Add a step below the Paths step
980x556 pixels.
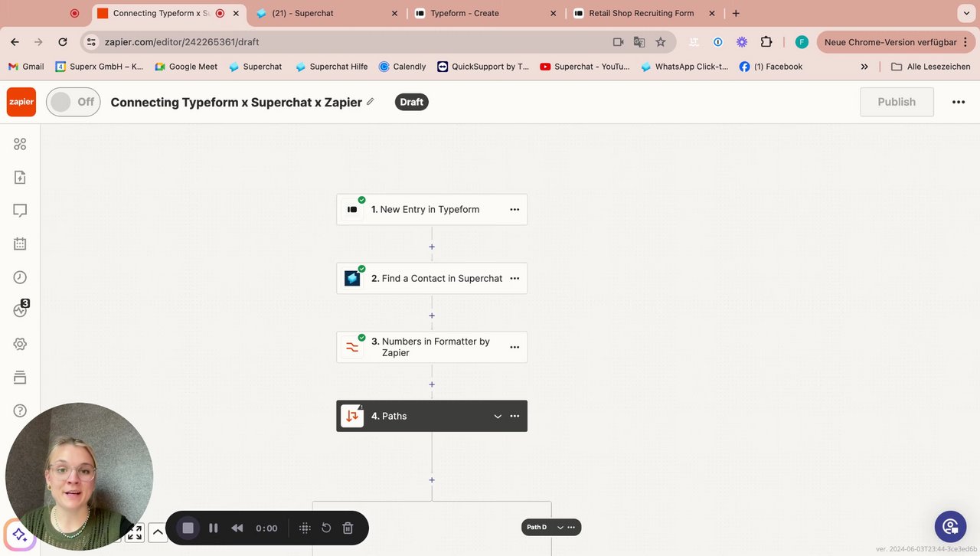point(432,480)
